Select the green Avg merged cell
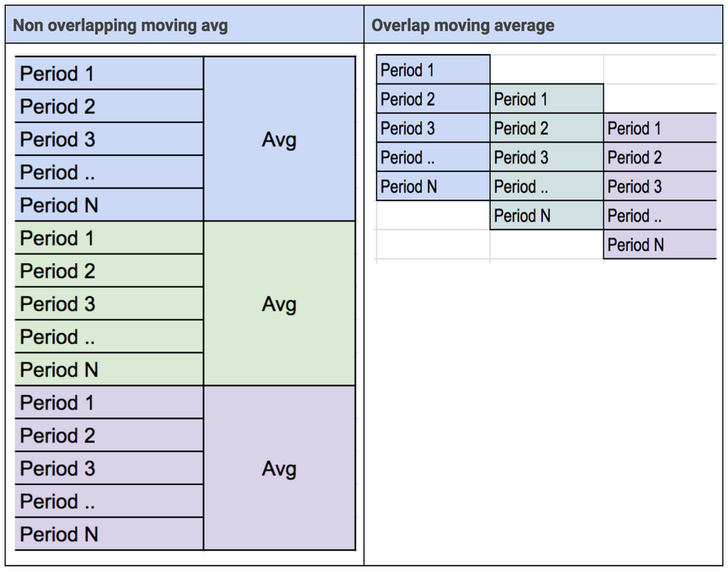Viewport: 728px width, 572px height. click(x=279, y=303)
